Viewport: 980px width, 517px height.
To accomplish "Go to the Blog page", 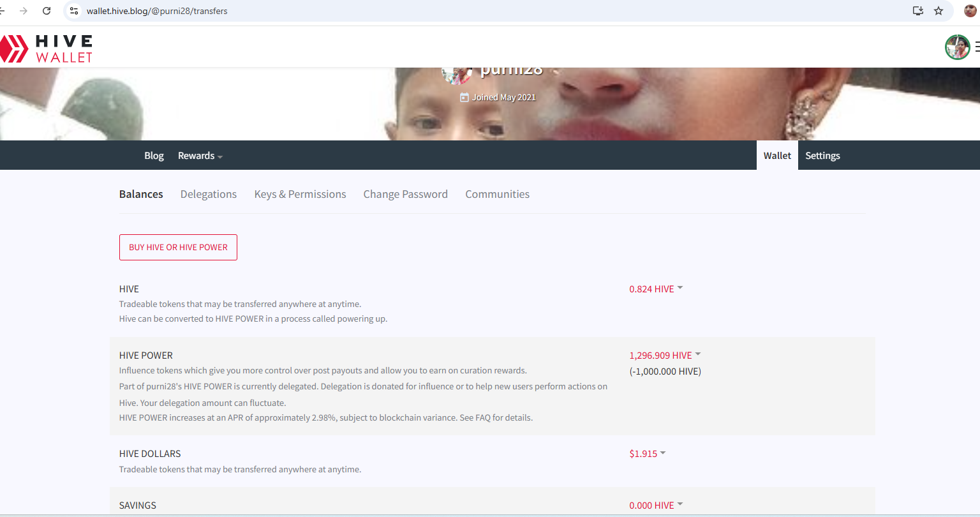I will [x=154, y=156].
